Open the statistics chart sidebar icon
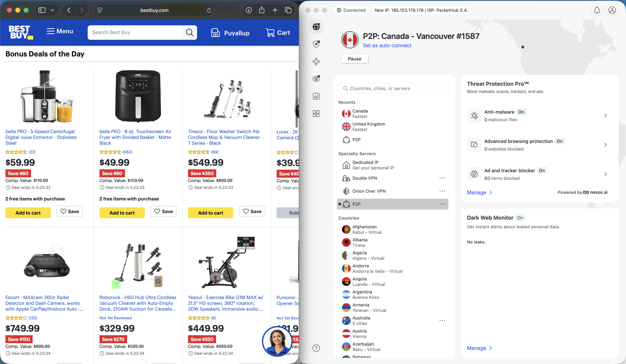This screenshot has width=626, height=364. (x=316, y=96)
